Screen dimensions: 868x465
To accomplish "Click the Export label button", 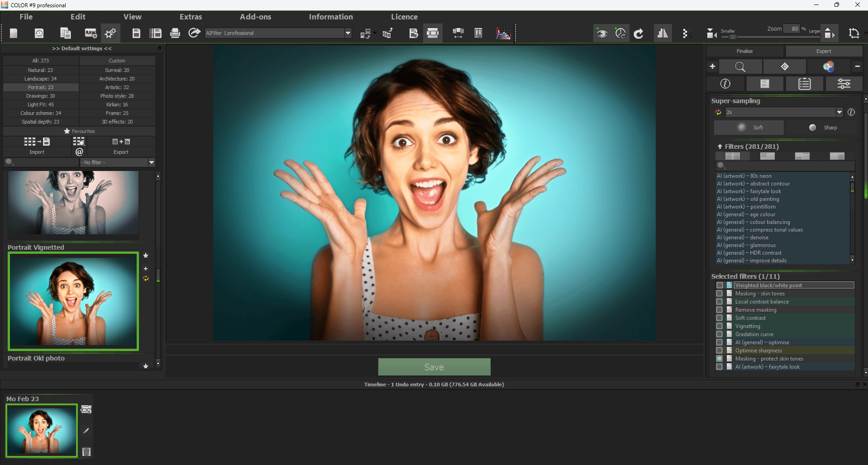I will tap(121, 152).
